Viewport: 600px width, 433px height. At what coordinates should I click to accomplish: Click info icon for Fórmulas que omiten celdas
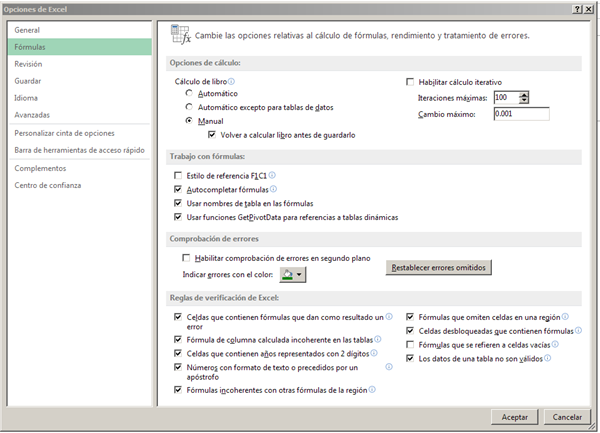565,317
